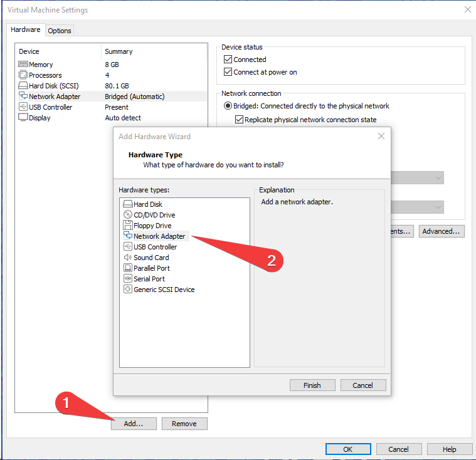Select the Bridged network radio button

pos(228,105)
